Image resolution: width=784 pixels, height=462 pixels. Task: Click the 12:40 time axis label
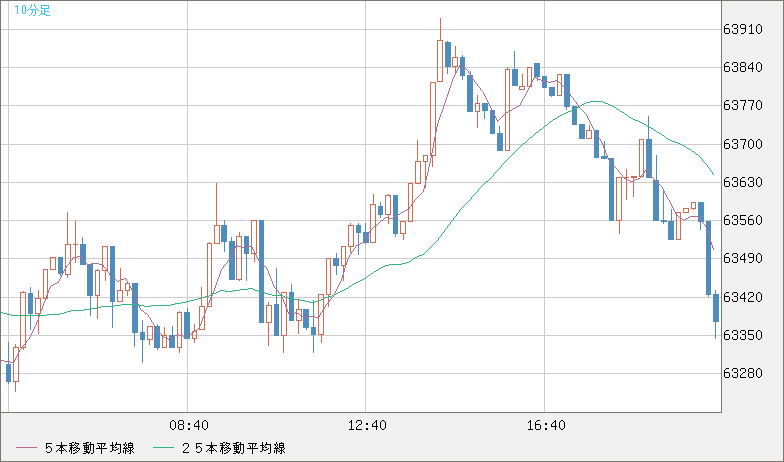(x=367, y=426)
